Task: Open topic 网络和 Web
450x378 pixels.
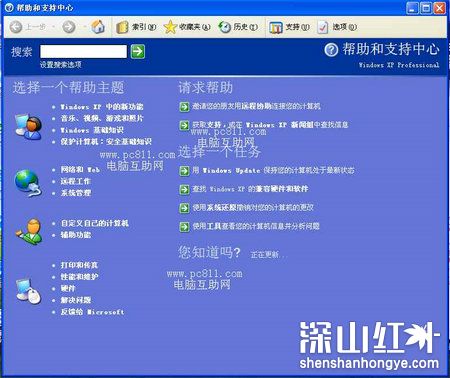Action: (80, 169)
